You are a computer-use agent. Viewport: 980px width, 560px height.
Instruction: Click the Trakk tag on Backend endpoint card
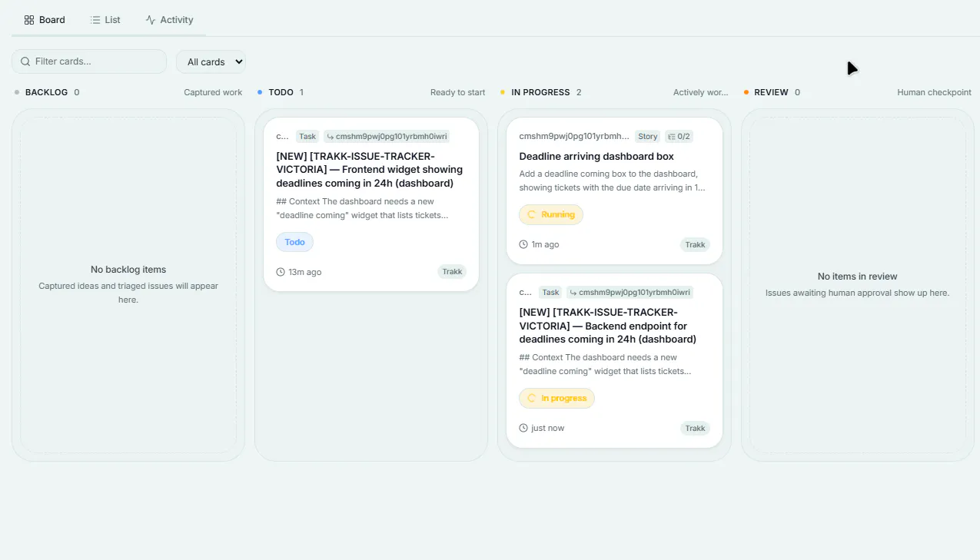[x=695, y=429]
